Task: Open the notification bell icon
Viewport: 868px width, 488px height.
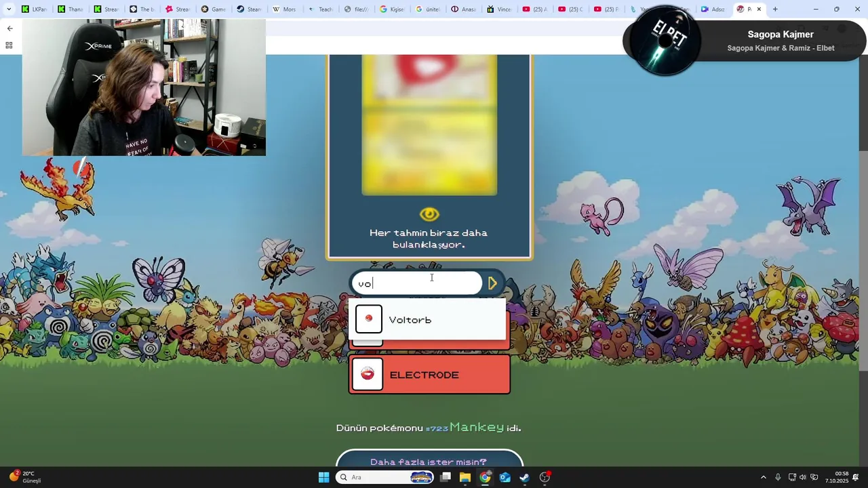Action: 856,477
